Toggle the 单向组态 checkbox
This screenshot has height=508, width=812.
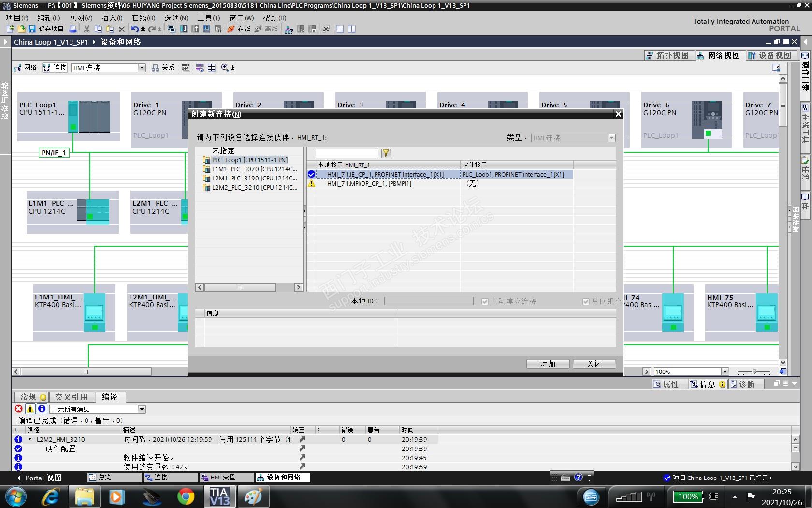pyautogui.click(x=586, y=301)
